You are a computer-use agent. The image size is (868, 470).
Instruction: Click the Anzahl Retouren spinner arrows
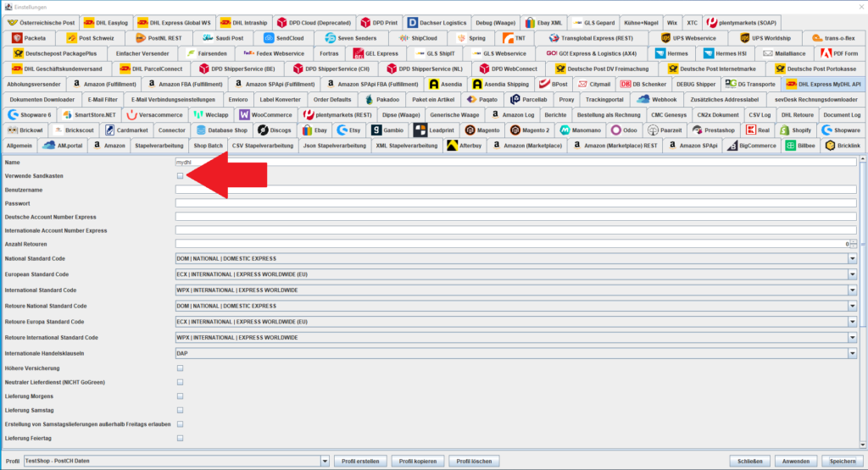853,244
